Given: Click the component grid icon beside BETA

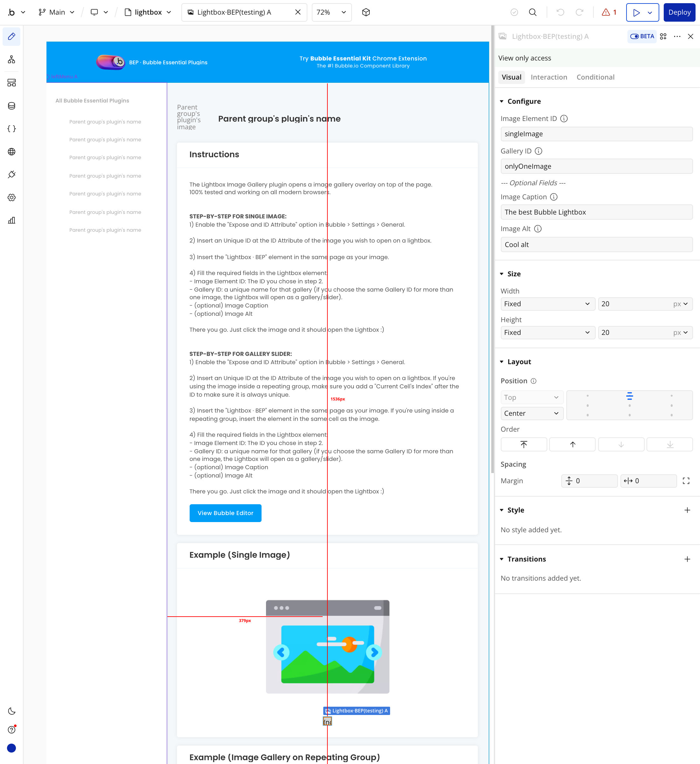Looking at the screenshot, I should (663, 36).
